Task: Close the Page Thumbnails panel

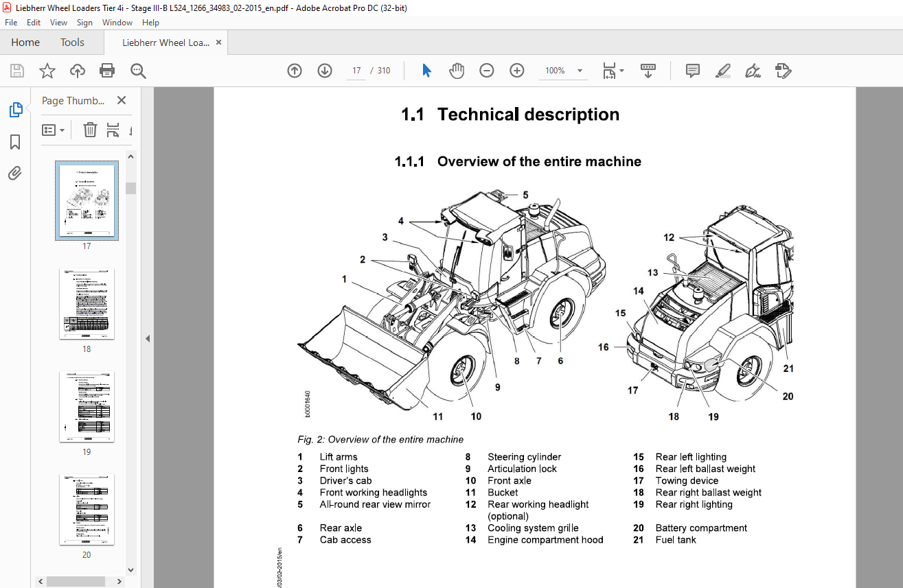Action: [122, 100]
